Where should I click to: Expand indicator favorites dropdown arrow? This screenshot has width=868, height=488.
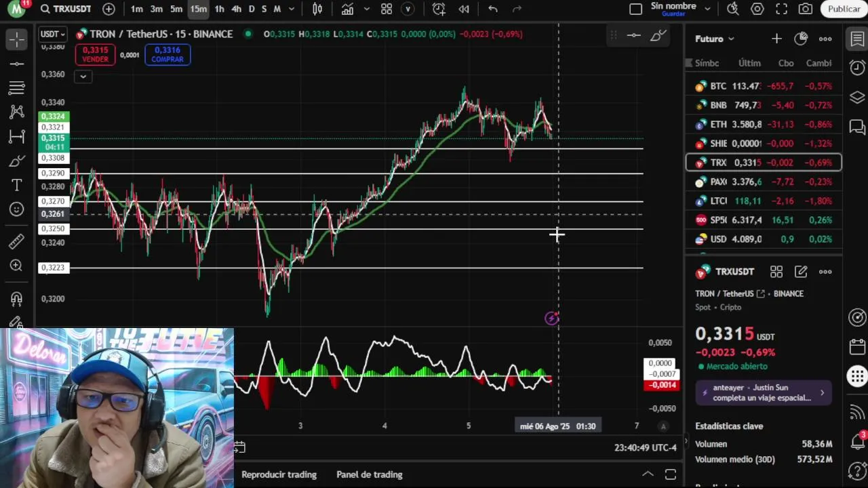pos(367,9)
